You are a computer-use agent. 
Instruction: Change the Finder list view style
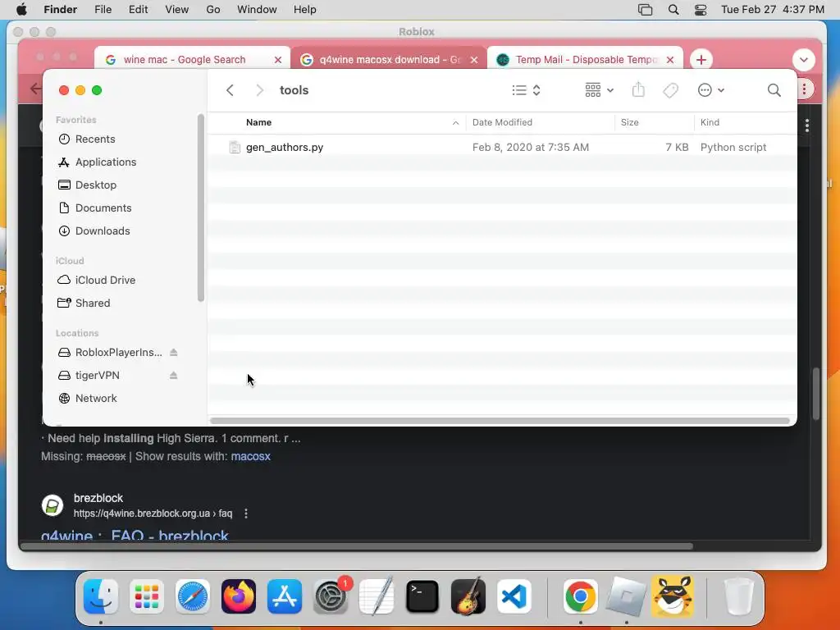pos(526,90)
